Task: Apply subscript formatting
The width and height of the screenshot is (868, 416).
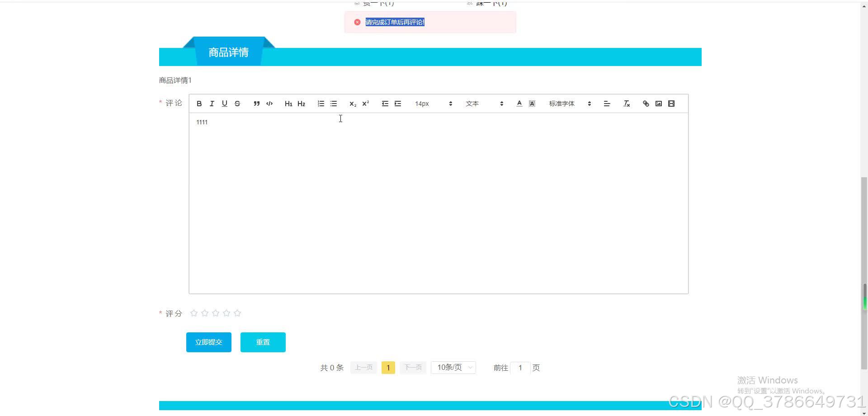Action: click(353, 104)
